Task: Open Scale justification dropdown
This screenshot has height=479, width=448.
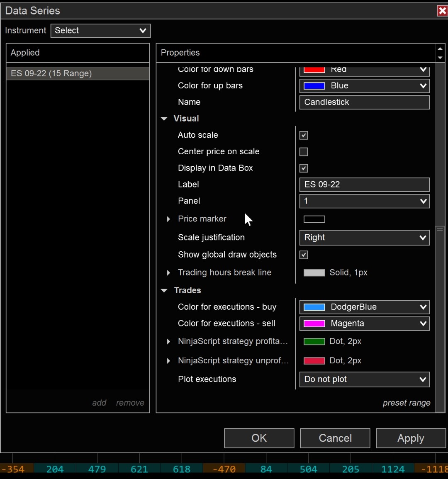Action: pyautogui.click(x=364, y=238)
